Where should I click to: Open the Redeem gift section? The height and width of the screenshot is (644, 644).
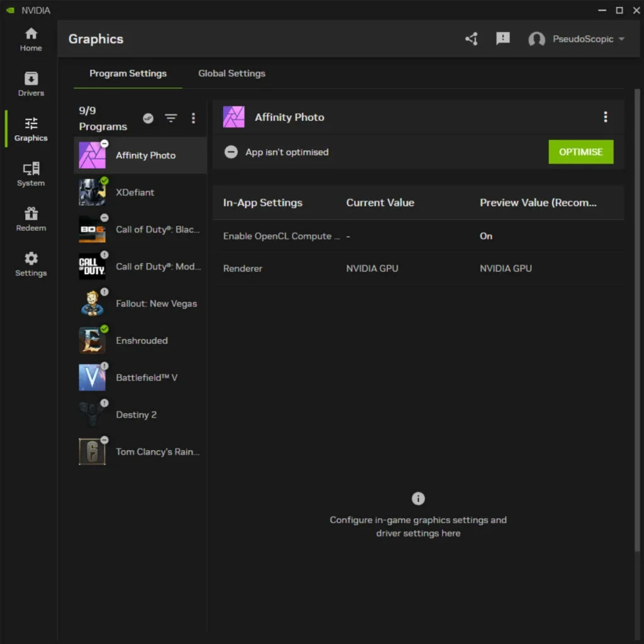[31, 219]
